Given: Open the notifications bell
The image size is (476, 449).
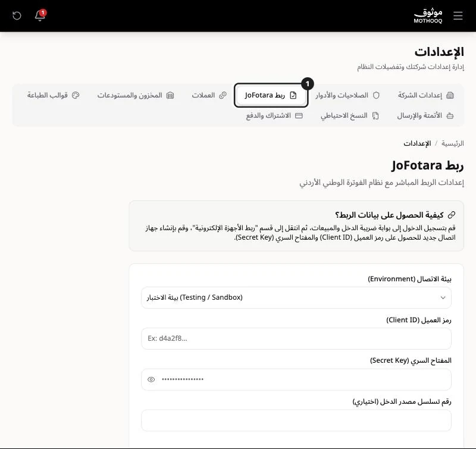Looking at the screenshot, I should click(x=40, y=15).
